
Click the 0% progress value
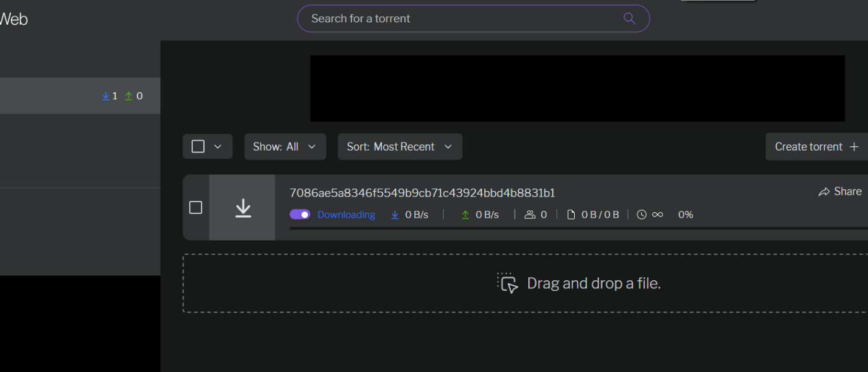coord(686,215)
